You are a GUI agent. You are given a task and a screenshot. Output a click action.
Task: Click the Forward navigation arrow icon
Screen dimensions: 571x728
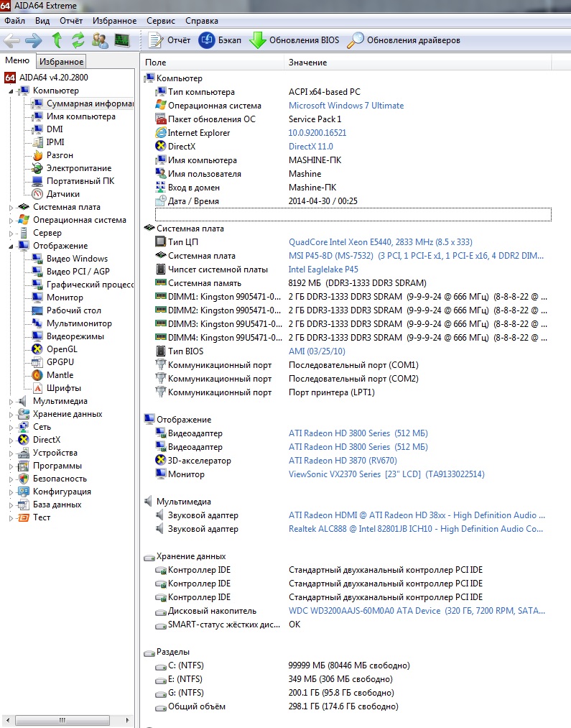coord(33,40)
